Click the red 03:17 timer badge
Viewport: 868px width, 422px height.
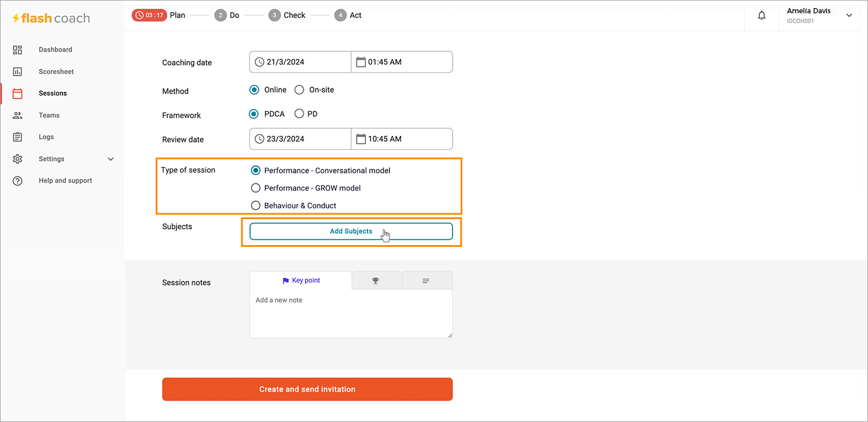(149, 15)
